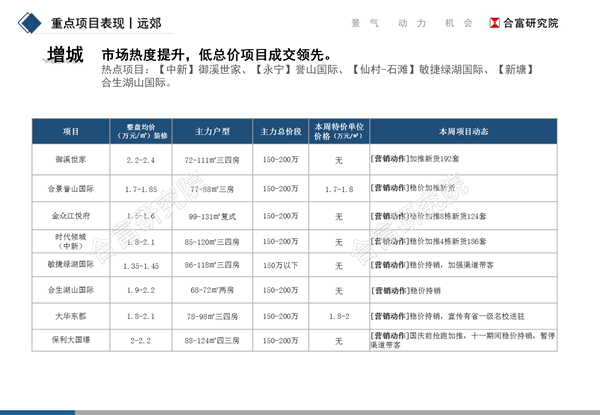Click the 1.8-2 special price cell
This screenshot has width=600, height=415.
339,317
